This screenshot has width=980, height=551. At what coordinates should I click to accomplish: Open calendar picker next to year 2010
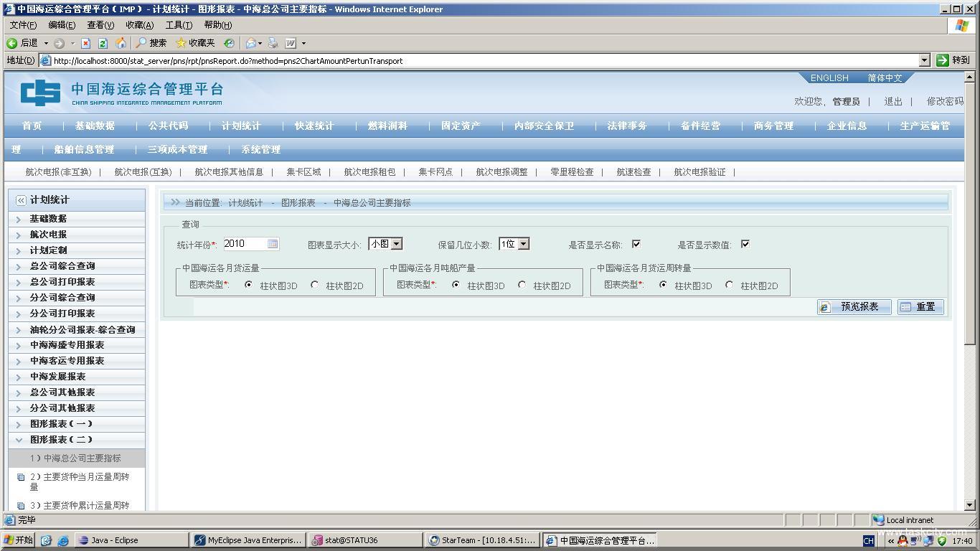(273, 244)
